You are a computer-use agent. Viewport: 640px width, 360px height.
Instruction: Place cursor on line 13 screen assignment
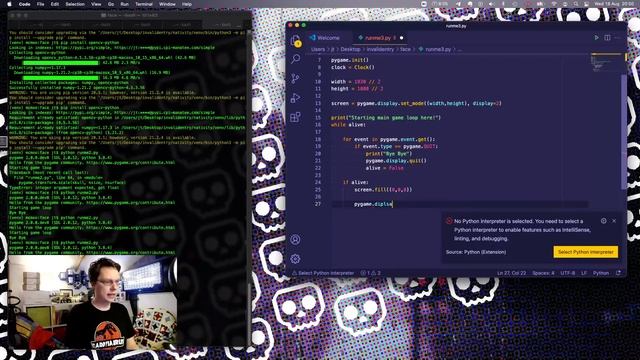416,103
